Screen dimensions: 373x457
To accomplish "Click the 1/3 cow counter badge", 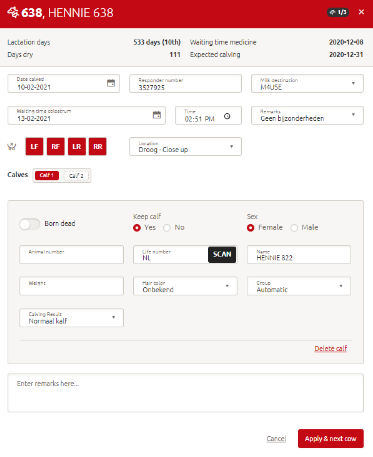I will (338, 12).
